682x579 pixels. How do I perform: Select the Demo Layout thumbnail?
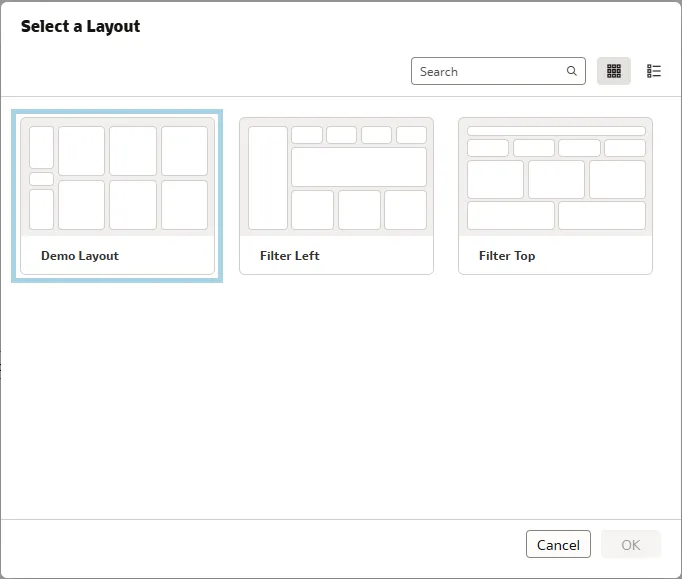pos(117,177)
